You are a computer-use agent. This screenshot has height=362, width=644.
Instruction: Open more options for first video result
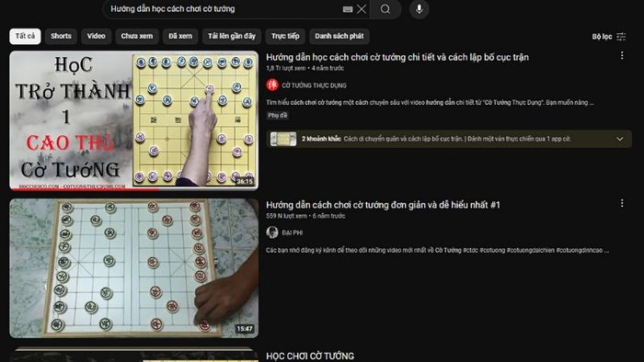pos(622,55)
